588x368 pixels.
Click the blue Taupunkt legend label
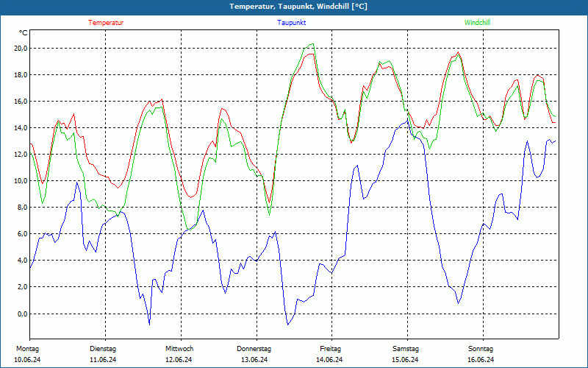(291, 23)
